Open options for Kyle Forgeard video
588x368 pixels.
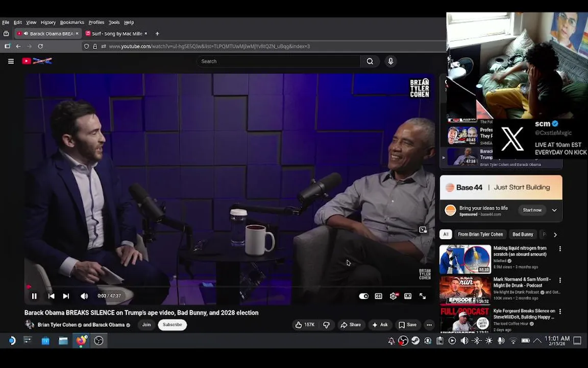click(560, 312)
